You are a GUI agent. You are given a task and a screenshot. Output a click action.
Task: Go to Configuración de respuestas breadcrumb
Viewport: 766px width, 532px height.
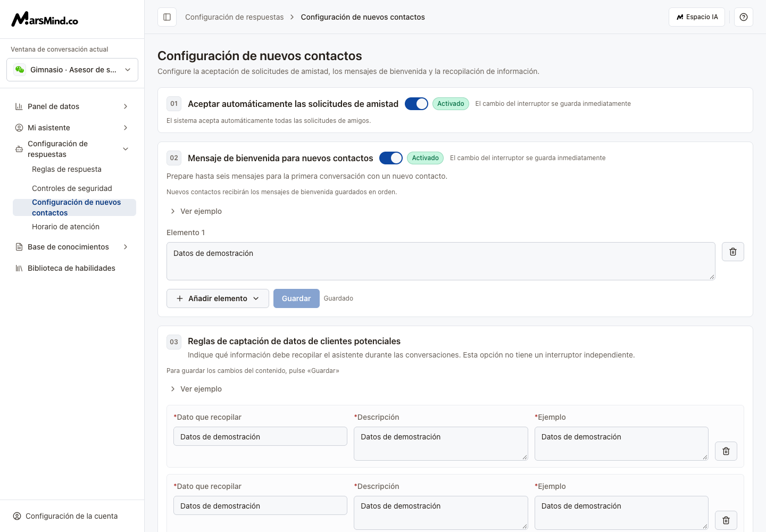tap(234, 17)
